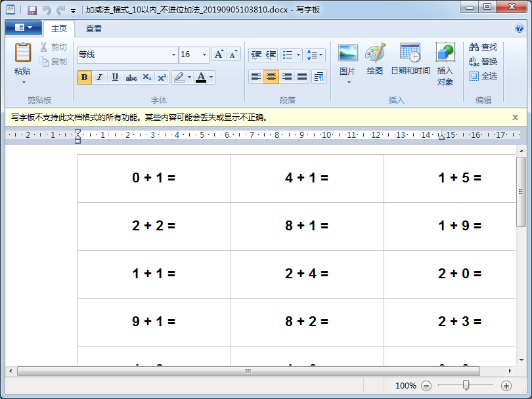
Task: Insert a picture using the 图片 icon
Action: [347, 54]
